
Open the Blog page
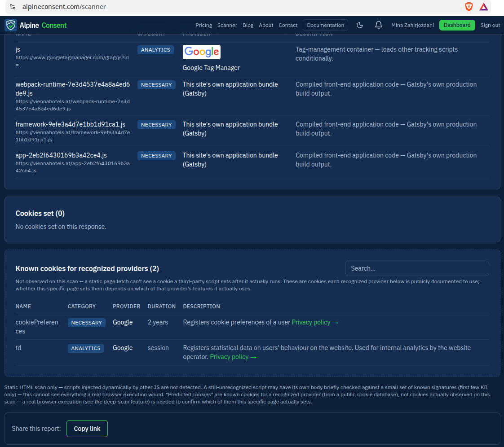248,25
